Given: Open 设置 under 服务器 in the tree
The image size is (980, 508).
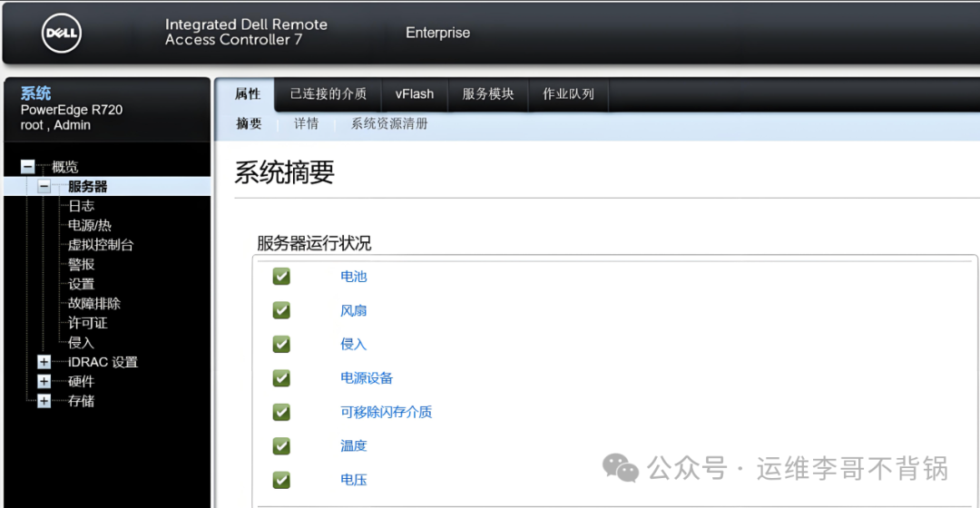Looking at the screenshot, I should pos(82,284).
